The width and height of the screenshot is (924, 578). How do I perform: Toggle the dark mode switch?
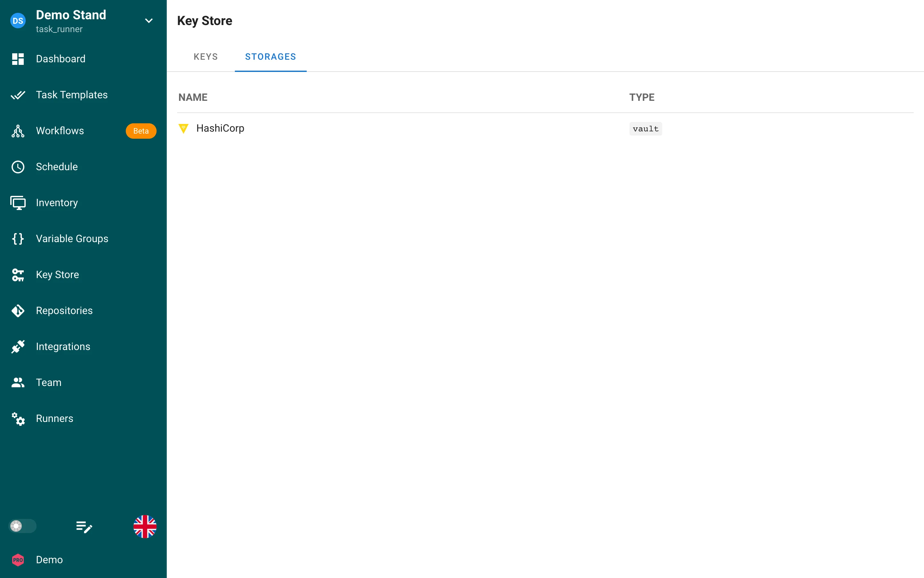pos(22,526)
